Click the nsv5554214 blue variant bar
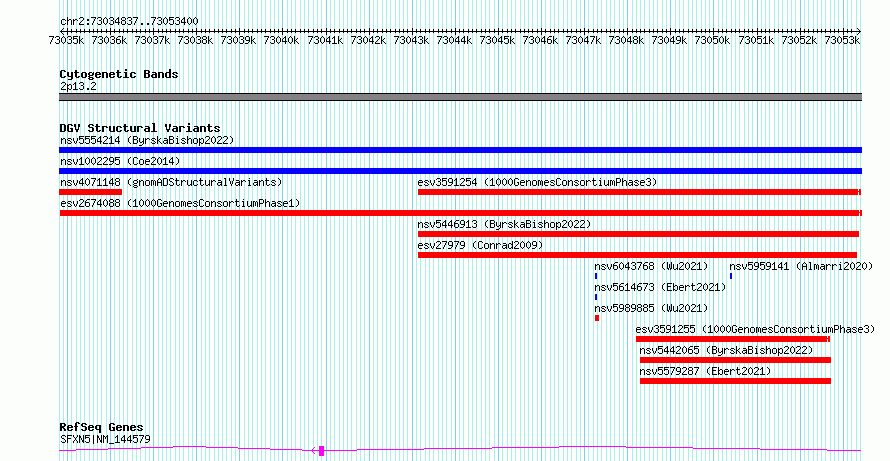The image size is (890, 461). point(460,150)
